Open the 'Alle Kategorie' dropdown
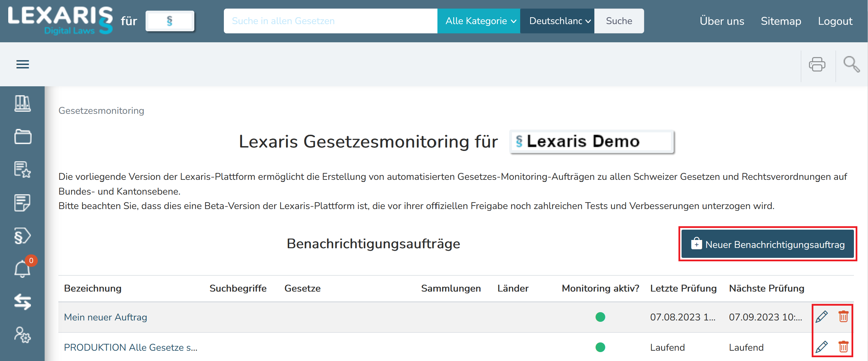The width and height of the screenshot is (868, 361). [479, 21]
